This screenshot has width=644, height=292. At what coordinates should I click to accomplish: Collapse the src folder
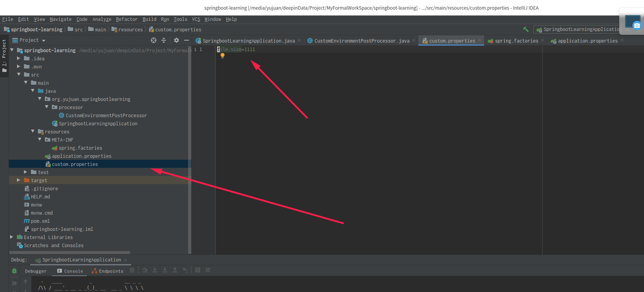tap(18, 74)
